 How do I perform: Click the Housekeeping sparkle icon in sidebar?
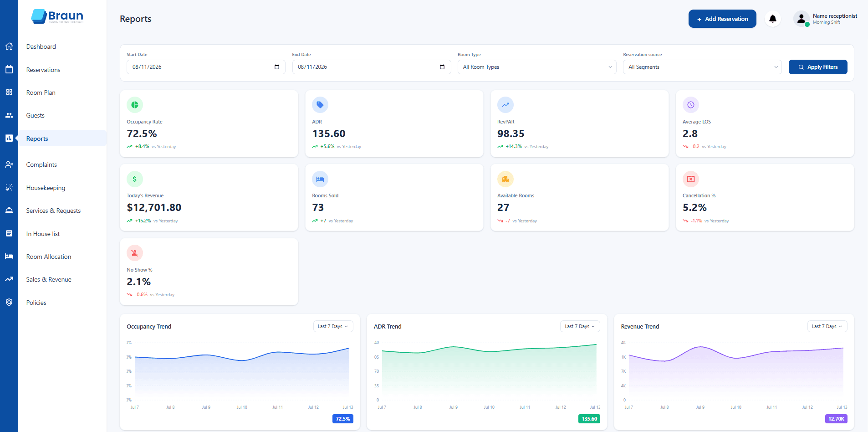[x=9, y=187]
